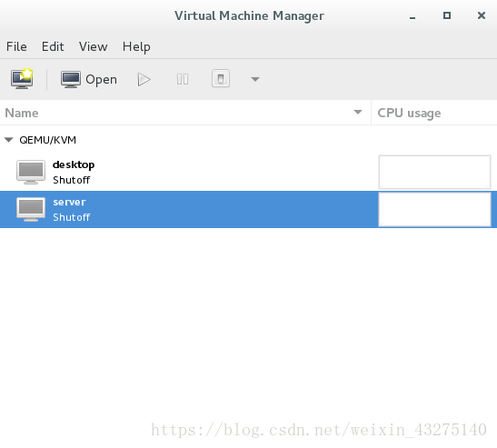
Task: Sort by the Name column header
Action: [185, 113]
